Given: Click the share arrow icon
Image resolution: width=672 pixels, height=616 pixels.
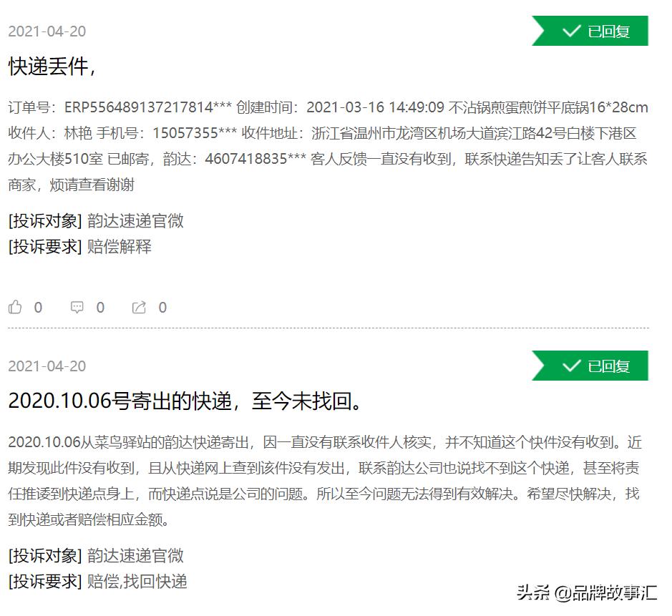Looking at the screenshot, I should [140, 307].
